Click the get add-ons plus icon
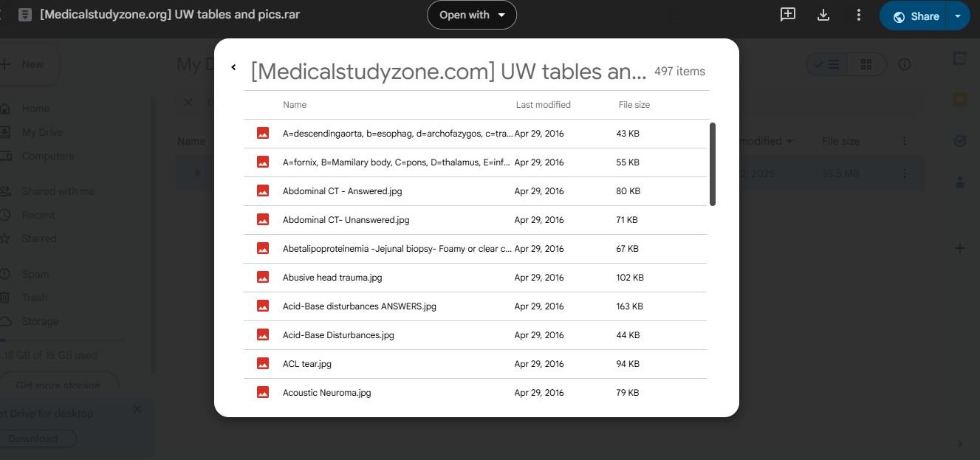 point(960,248)
